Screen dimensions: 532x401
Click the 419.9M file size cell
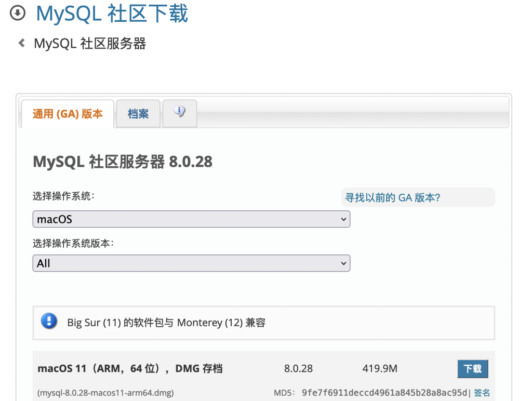pyautogui.click(x=380, y=368)
